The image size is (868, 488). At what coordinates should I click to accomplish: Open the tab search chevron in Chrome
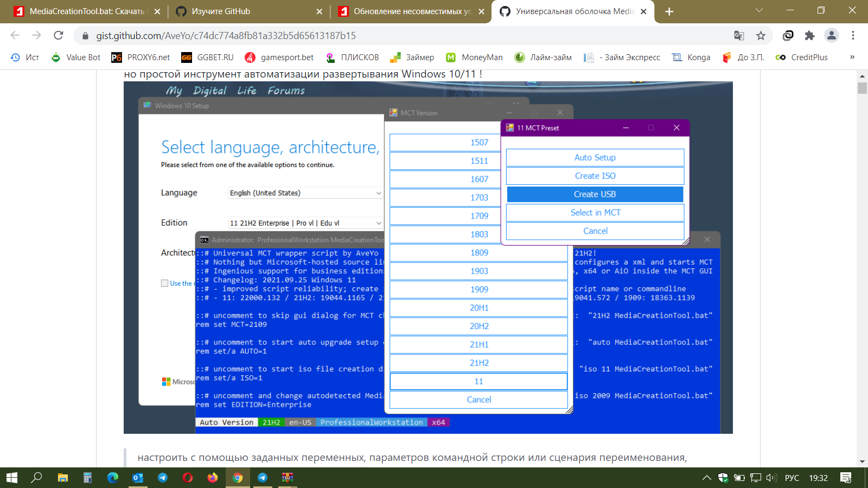pos(759,10)
